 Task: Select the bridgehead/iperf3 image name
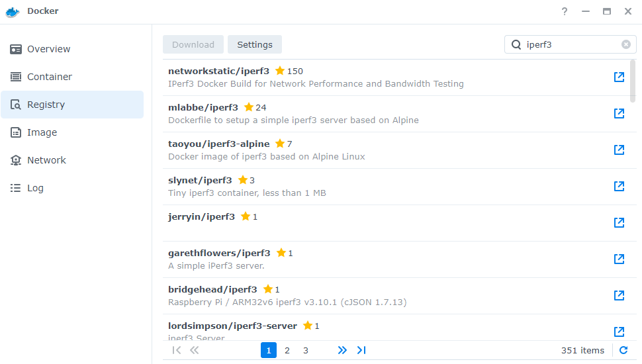[212, 290]
